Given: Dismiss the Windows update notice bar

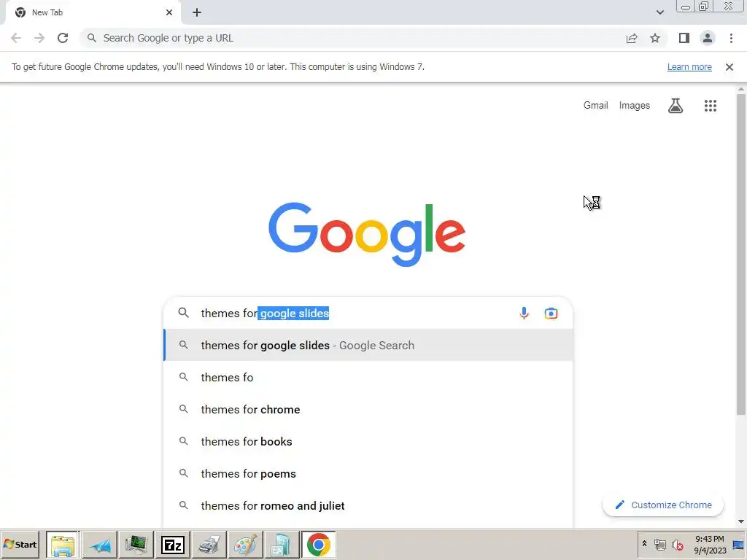Looking at the screenshot, I should pyautogui.click(x=729, y=66).
